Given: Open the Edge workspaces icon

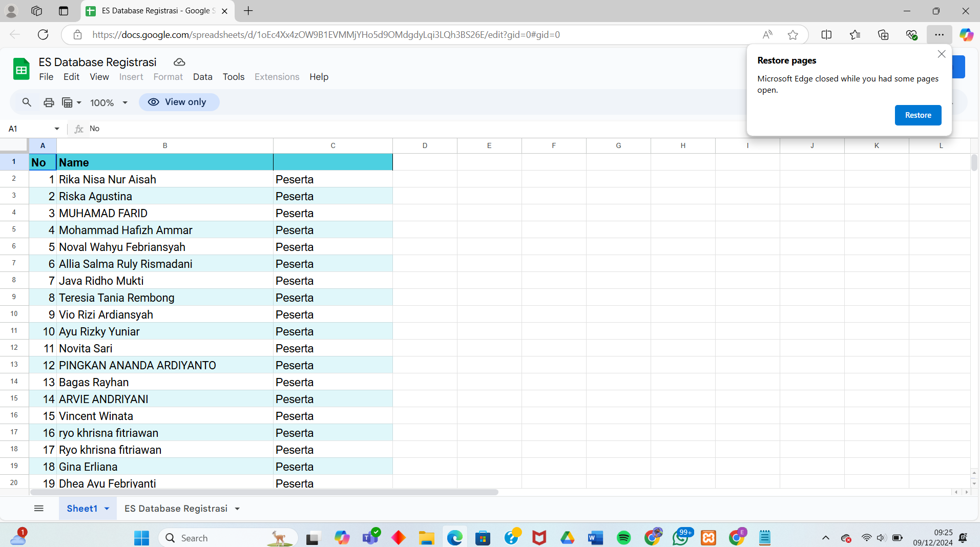Looking at the screenshot, I should point(36,11).
